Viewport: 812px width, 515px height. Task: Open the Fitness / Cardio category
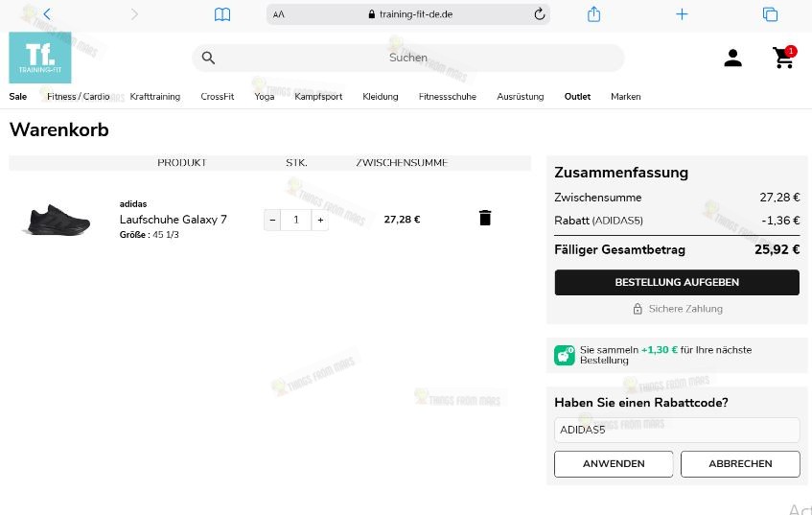coord(79,96)
